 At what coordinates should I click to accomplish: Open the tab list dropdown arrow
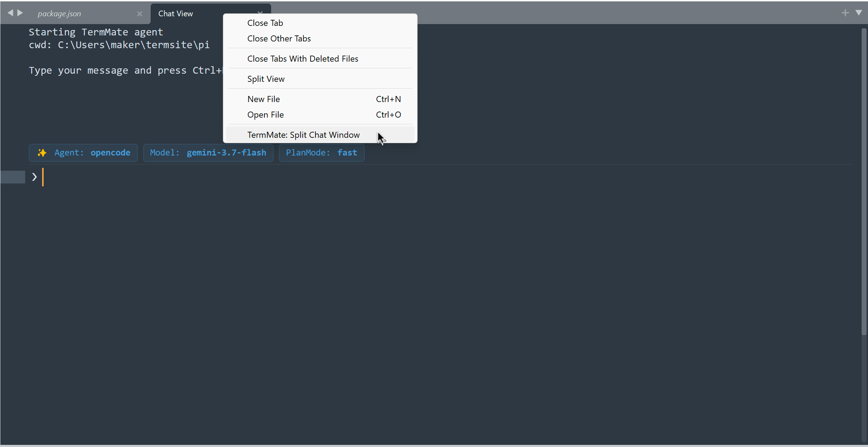(858, 13)
